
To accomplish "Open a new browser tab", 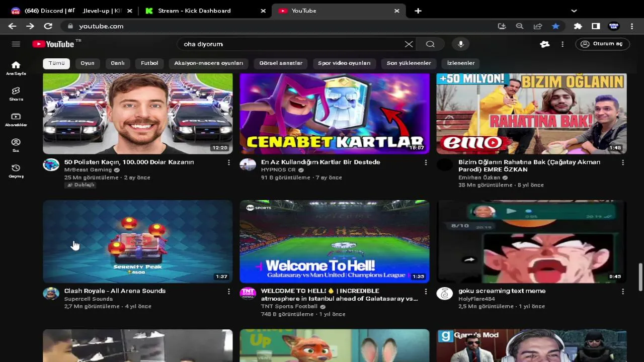I will [x=418, y=11].
